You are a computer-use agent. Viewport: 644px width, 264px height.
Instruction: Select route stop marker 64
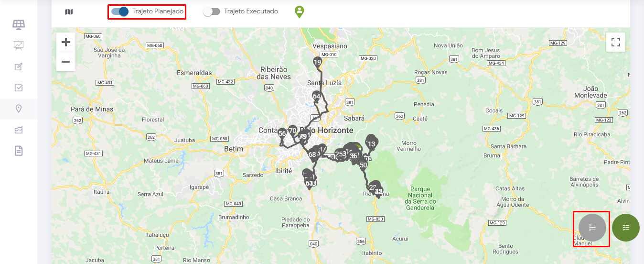pos(316,97)
